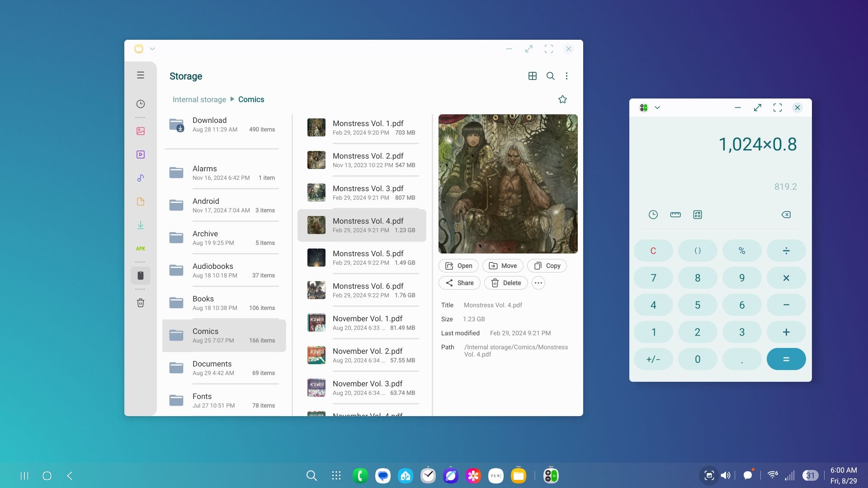
Task: Open APK installation files category
Action: (x=141, y=249)
